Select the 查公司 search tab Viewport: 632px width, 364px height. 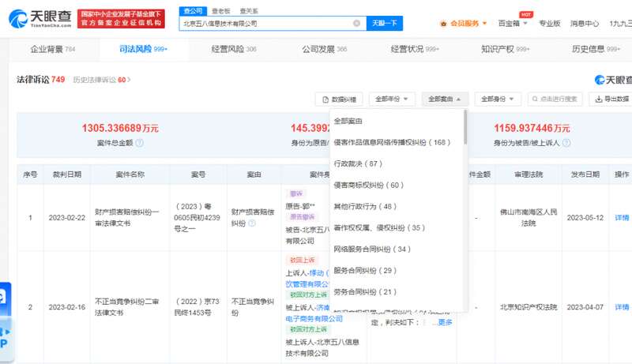193,11
